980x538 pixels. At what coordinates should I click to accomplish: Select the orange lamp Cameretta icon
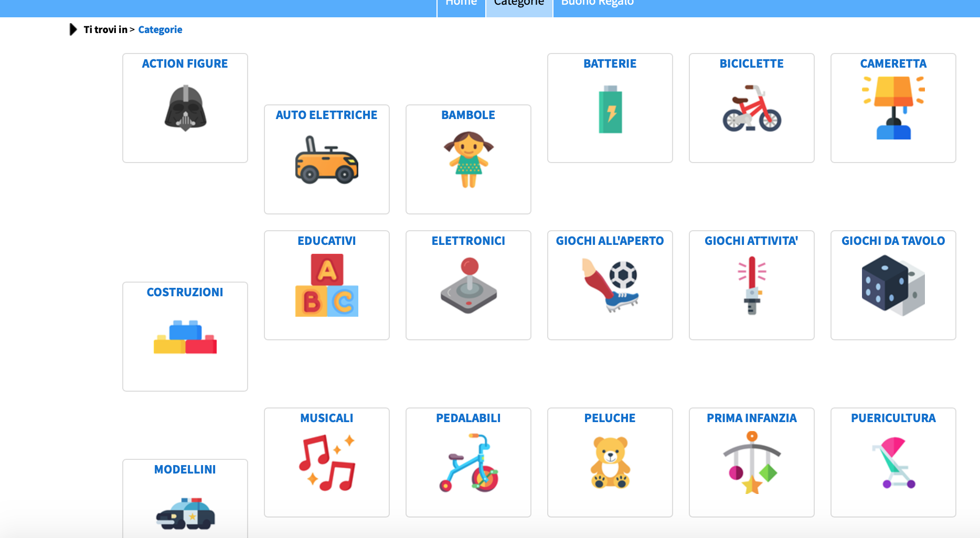pos(893,107)
